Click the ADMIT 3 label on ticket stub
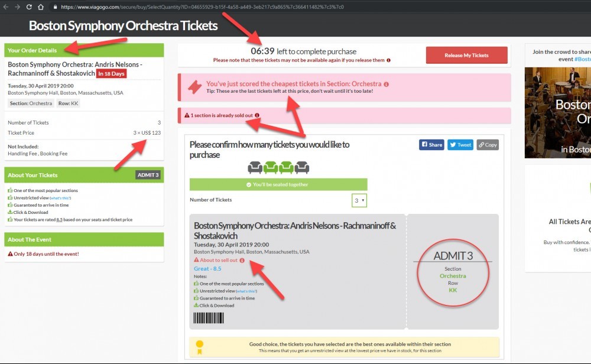Image resolution: width=591 pixels, height=364 pixels. point(453,256)
